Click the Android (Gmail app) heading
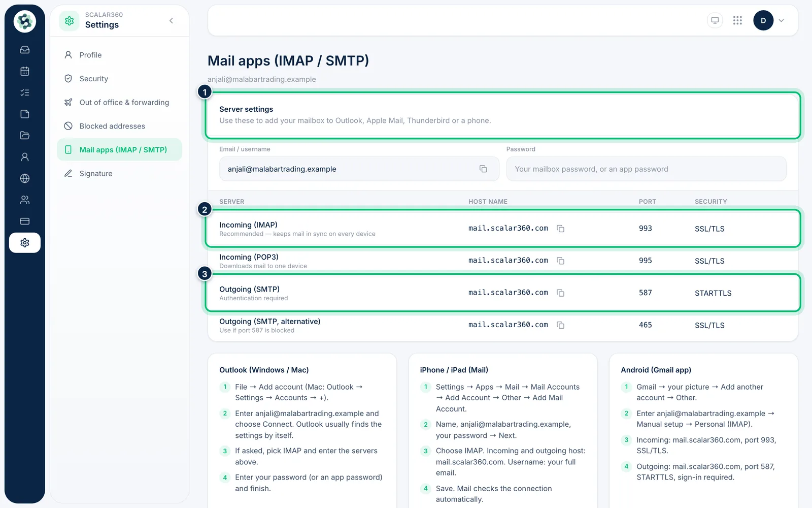 pos(656,370)
